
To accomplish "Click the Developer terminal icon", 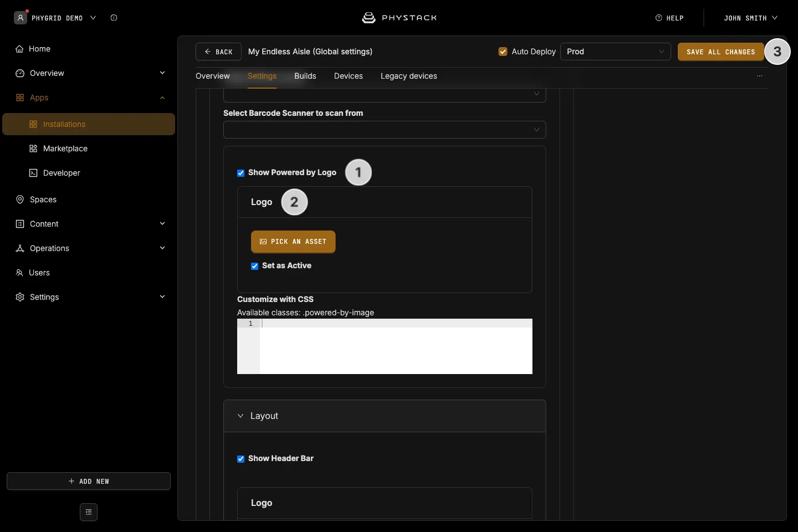I will pyautogui.click(x=33, y=173).
